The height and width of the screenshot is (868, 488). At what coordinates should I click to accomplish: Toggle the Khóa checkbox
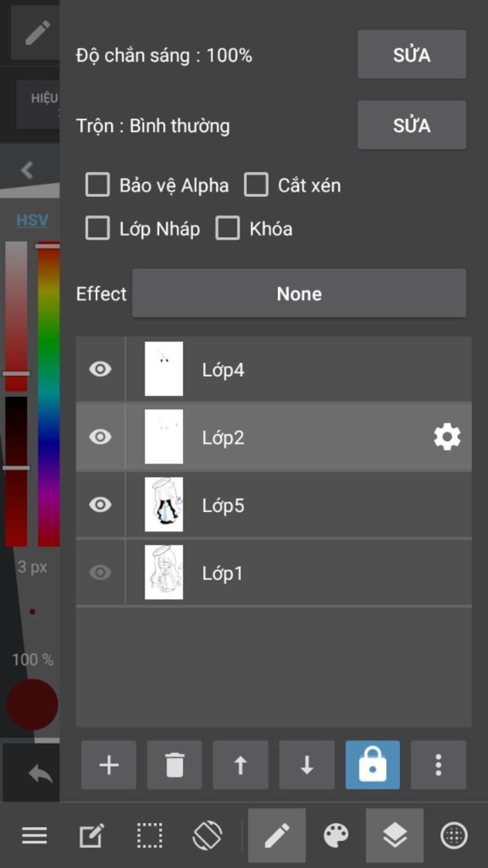click(227, 228)
